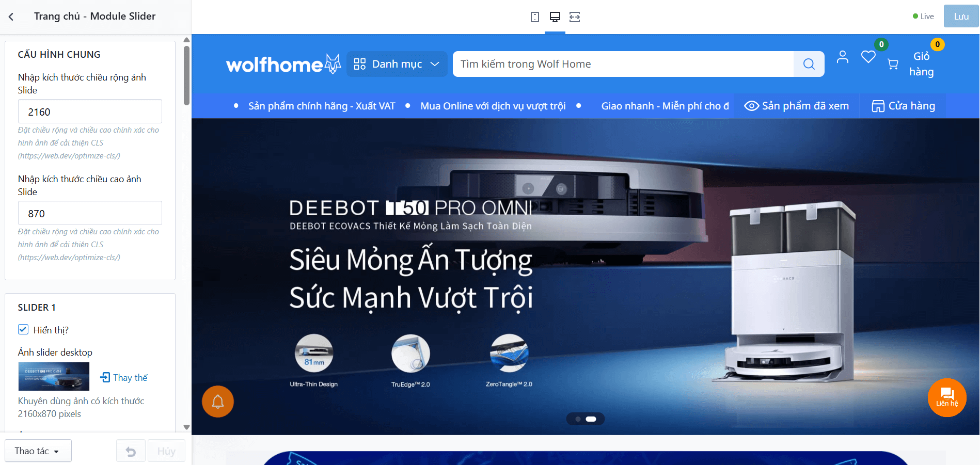
Task: Click Thay thế to replace image
Action: click(124, 377)
